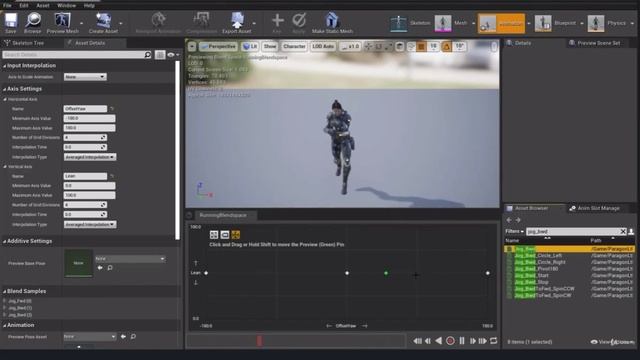Click the first blendspace grid tool icon
This screenshot has width=640, height=360.
click(214, 235)
